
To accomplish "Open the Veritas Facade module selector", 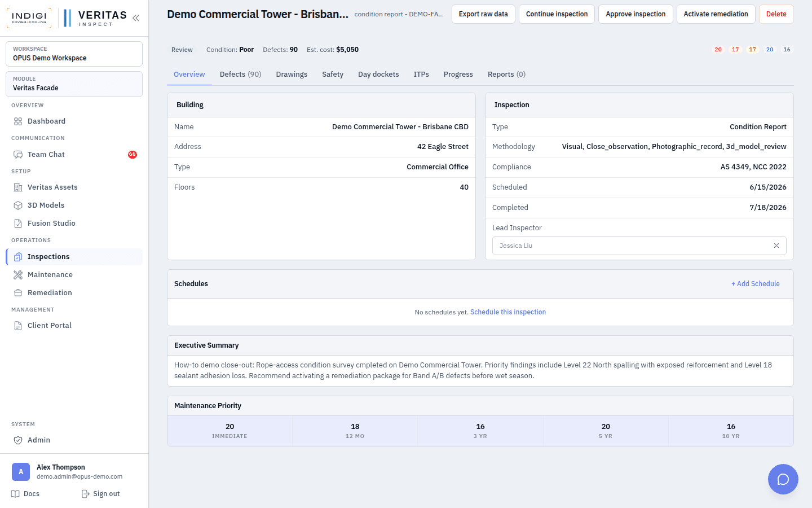I will pos(74,84).
